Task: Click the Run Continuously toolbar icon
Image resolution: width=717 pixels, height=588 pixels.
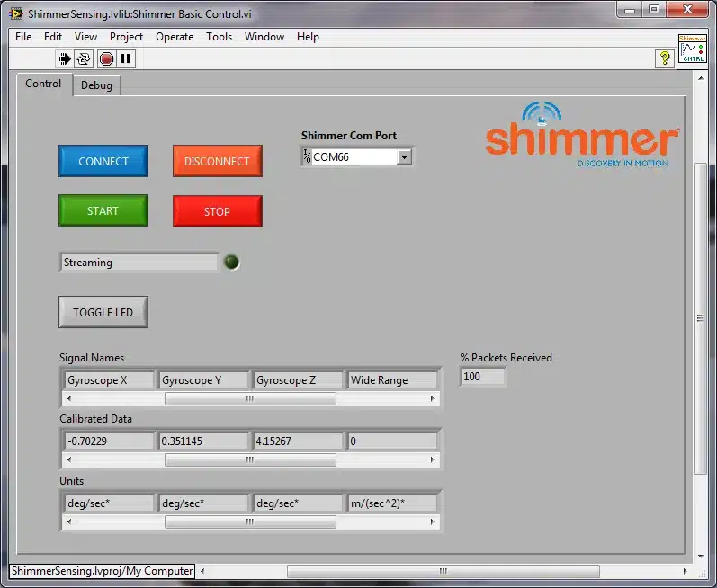Action: tap(84, 58)
